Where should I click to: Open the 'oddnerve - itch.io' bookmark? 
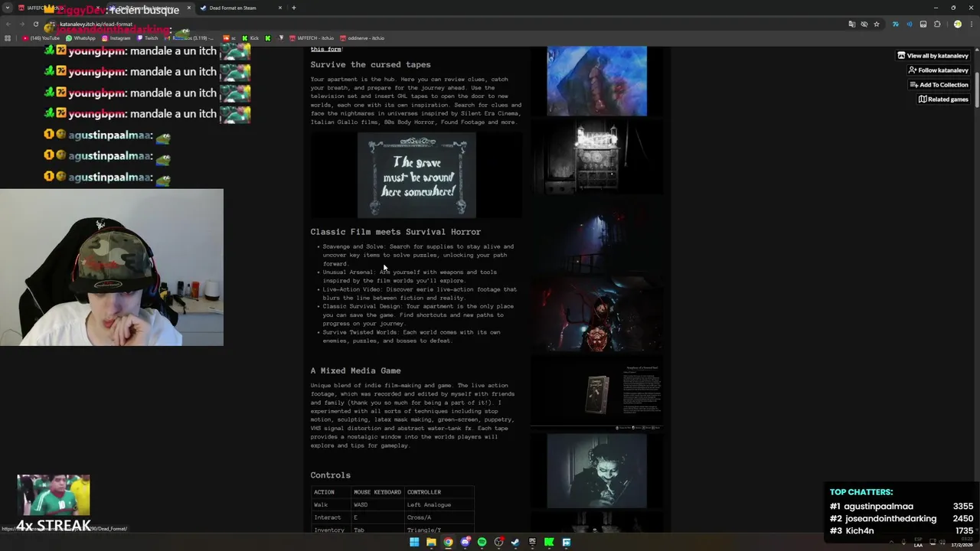click(x=362, y=38)
